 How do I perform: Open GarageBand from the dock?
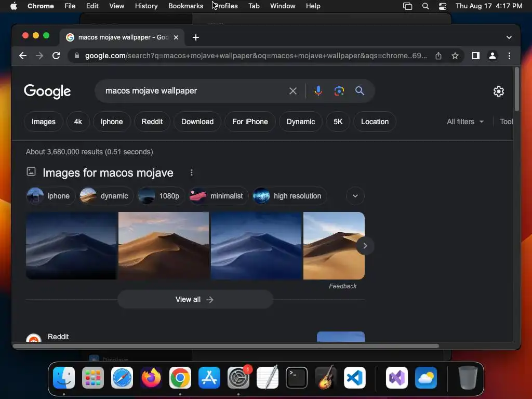(x=326, y=378)
